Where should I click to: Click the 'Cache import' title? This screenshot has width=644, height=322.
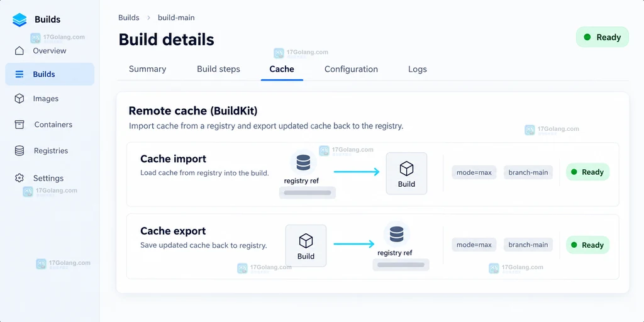(174, 158)
